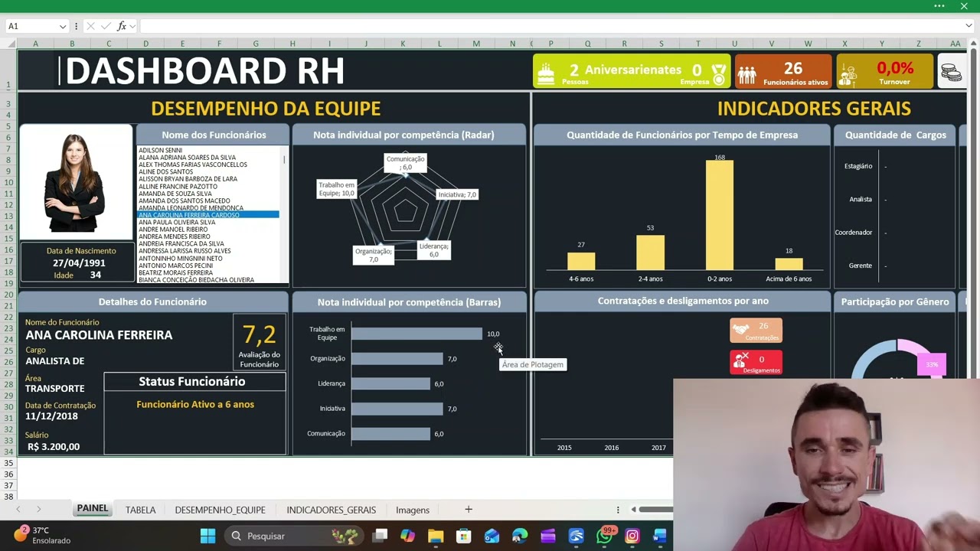Viewport: 980px width, 551px height.
Task: Select ANA CAROLINA FERREIRA CARDOSO list entry
Action: (x=207, y=215)
